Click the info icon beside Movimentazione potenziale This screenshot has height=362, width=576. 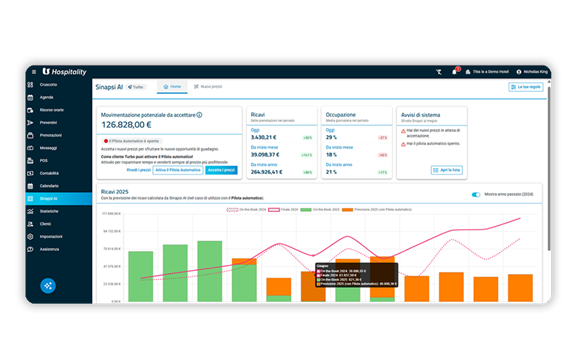coord(199,115)
